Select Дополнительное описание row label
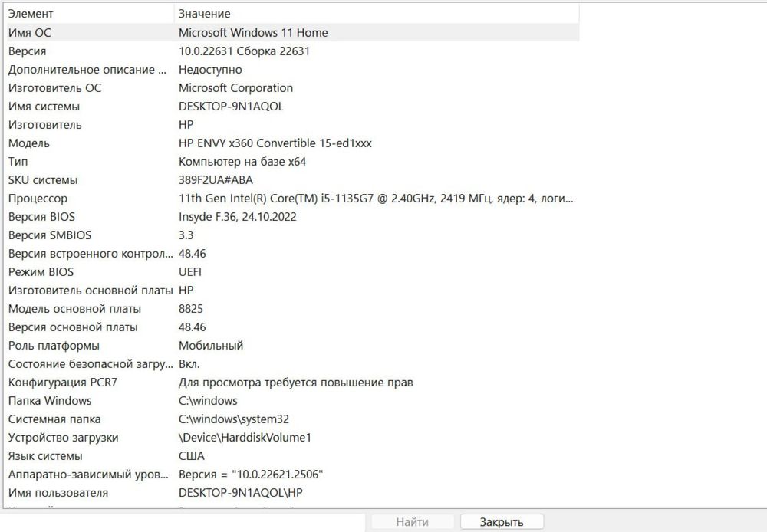767x532 pixels. coord(87,70)
